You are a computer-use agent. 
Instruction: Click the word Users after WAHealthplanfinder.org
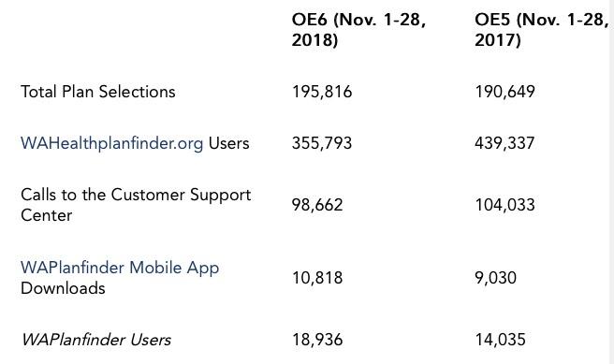pyautogui.click(x=228, y=143)
